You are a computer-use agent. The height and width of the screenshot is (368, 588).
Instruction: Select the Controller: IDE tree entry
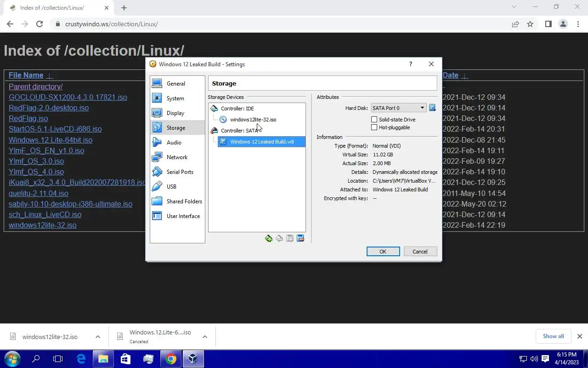click(x=237, y=109)
